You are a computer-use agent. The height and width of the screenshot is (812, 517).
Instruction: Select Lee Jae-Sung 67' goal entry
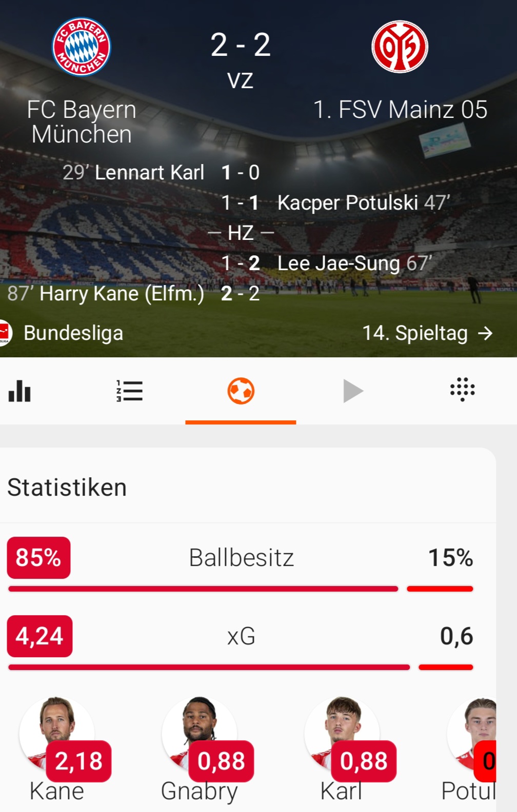click(x=354, y=263)
